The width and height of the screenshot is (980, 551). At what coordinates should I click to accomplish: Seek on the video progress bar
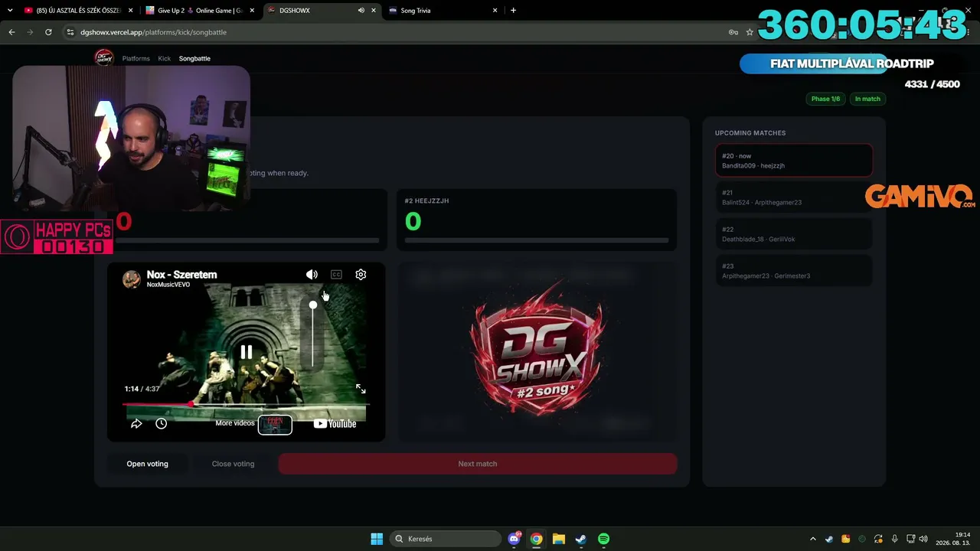[246, 404]
